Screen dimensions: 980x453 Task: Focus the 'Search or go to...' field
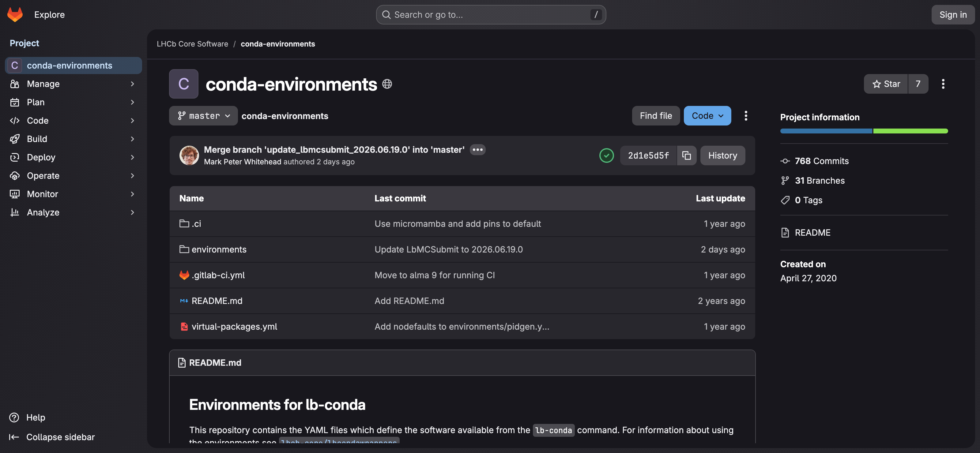491,14
